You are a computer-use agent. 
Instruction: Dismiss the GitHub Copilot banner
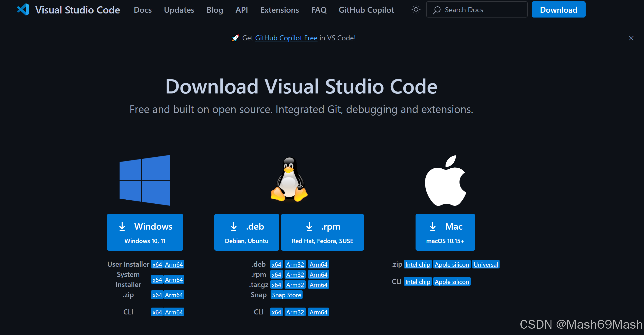[631, 38]
